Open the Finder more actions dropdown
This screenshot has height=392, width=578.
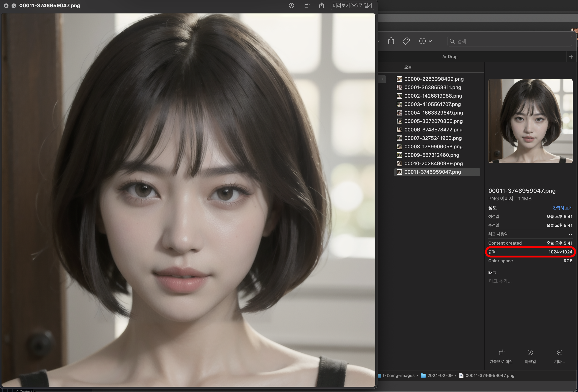pos(425,41)
